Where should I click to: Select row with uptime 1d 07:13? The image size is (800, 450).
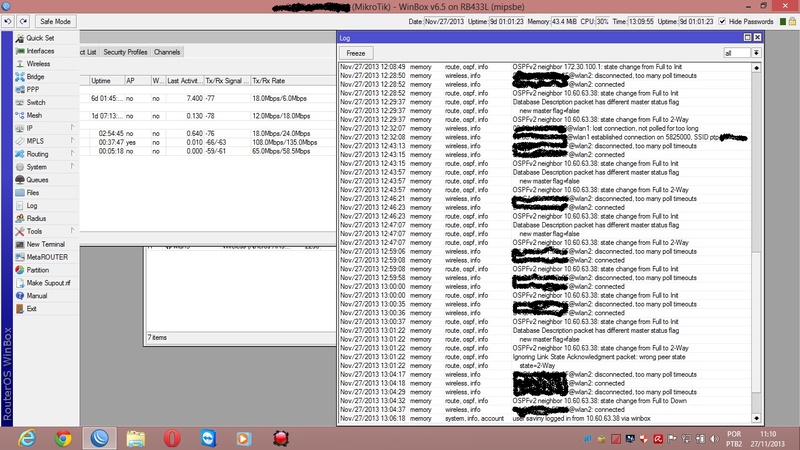[x=208, y=116]
